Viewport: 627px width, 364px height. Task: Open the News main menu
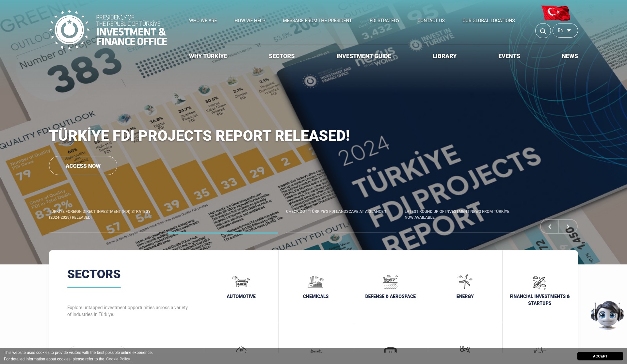coord(570,56)
